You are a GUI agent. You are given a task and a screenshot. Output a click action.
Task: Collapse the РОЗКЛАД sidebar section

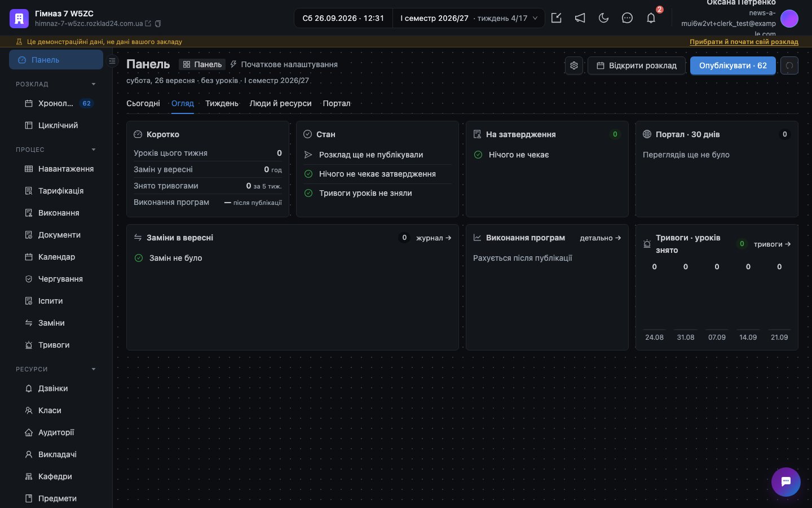(56, 84)
